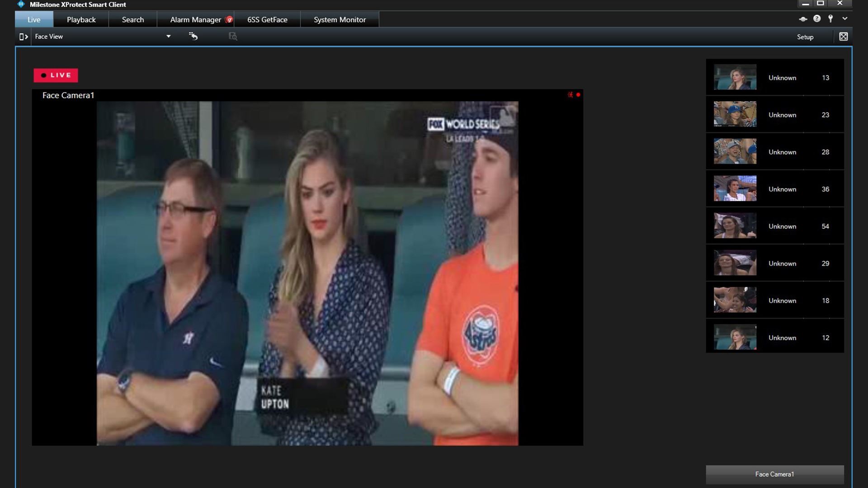Click Unknown label in row 54
This screenshot has width=868, height=488.
pyautogui.click(x=782, y=226)
